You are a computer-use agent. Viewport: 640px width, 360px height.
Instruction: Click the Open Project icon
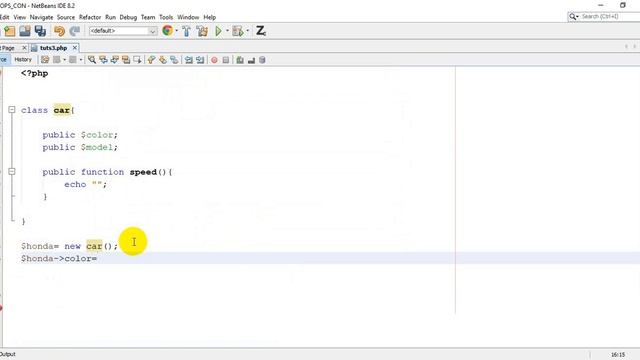pyautogui.click(x=25, y=31)
